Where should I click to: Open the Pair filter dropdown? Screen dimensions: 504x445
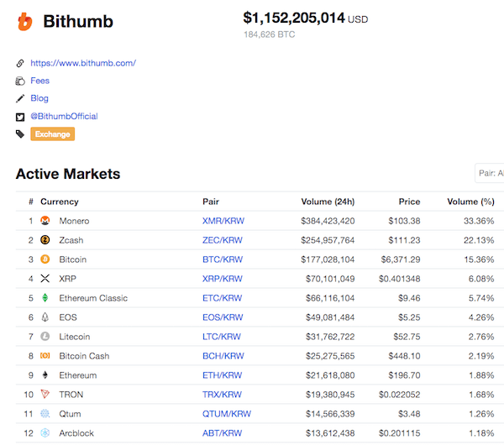click(490, 173)
